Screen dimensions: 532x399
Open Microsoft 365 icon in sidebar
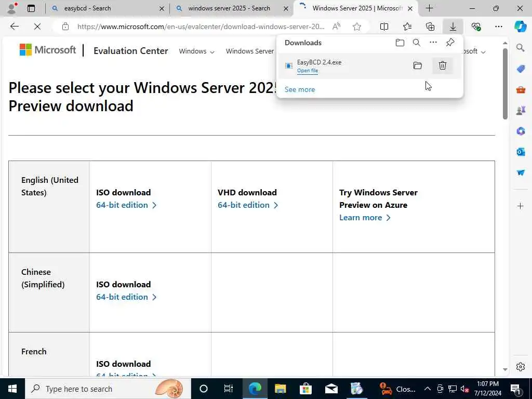521,131
